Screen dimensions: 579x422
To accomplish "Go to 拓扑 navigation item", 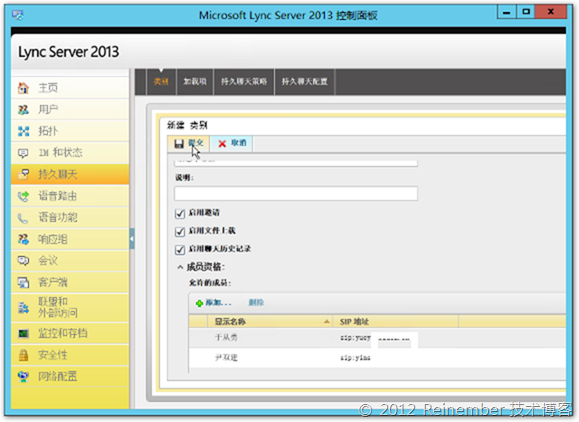I will click(70, 131).
